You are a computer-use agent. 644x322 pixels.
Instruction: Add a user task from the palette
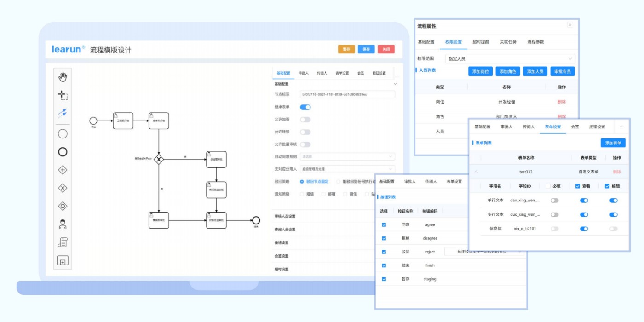point(63,224)
